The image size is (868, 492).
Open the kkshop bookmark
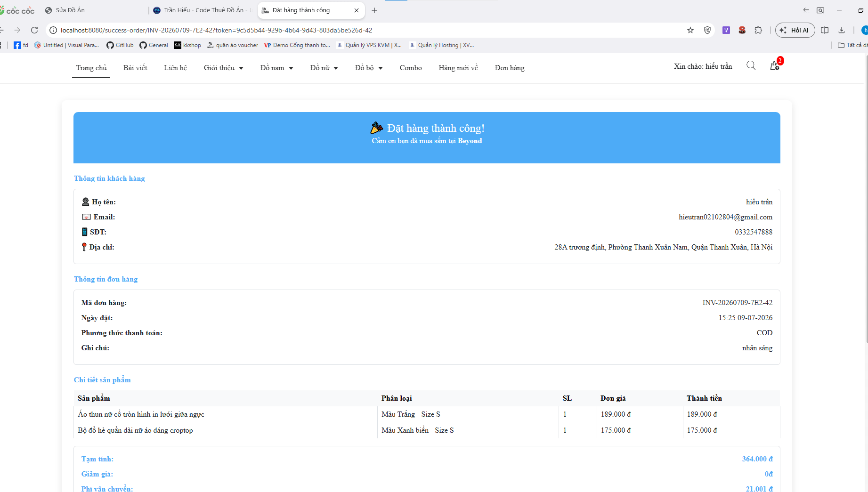(187, 45)
